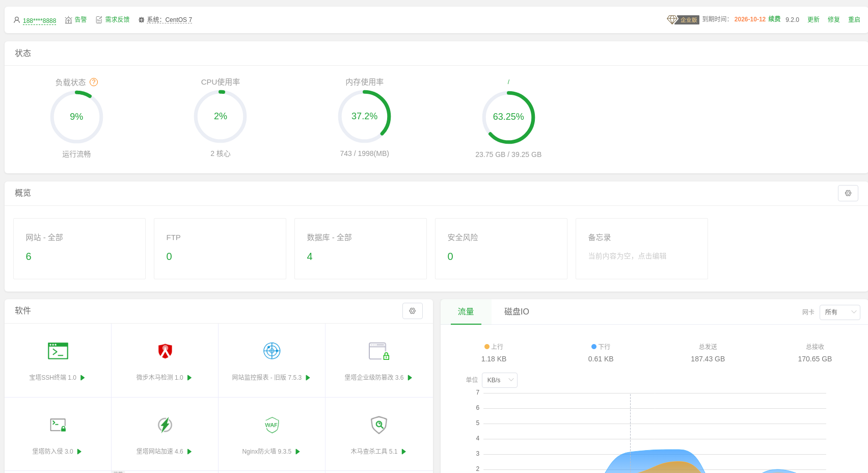Image resolution: width=868 pixels, height=473 pixels.
Task: Switch to the 流量 tab
Action: (466, 311)
